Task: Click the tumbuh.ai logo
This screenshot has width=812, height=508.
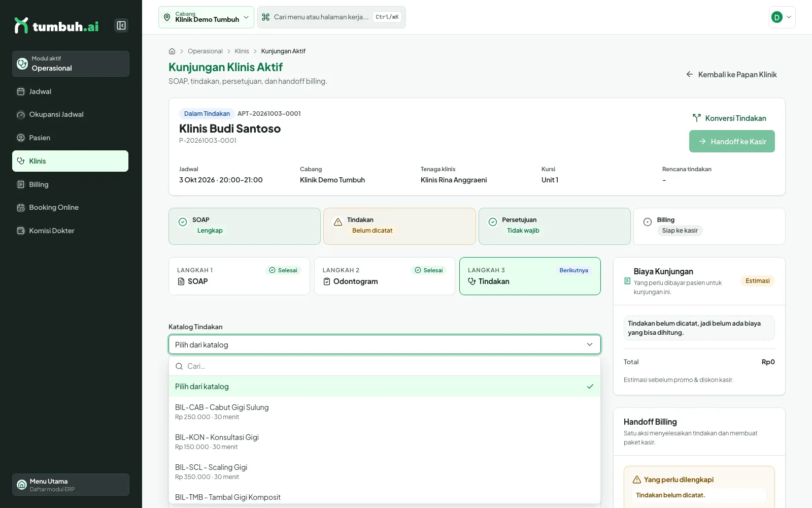Action: [x=56, y=26]
